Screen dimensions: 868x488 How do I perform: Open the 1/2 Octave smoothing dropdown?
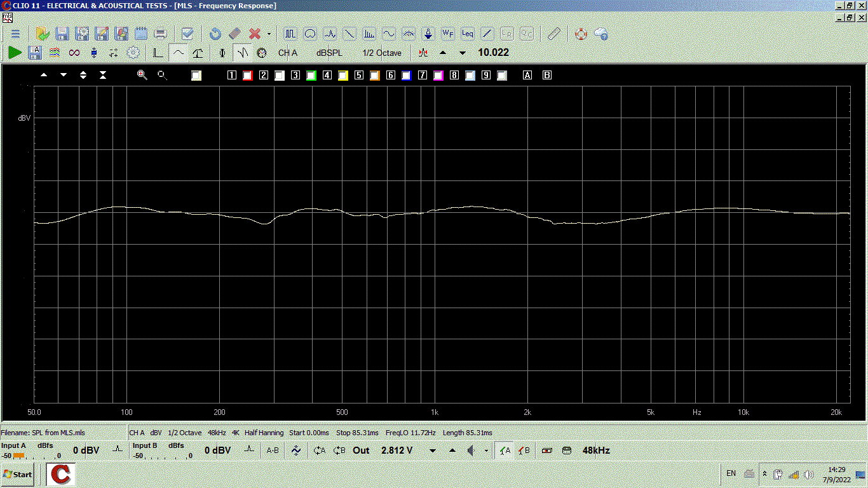click(x=382, y=53)
